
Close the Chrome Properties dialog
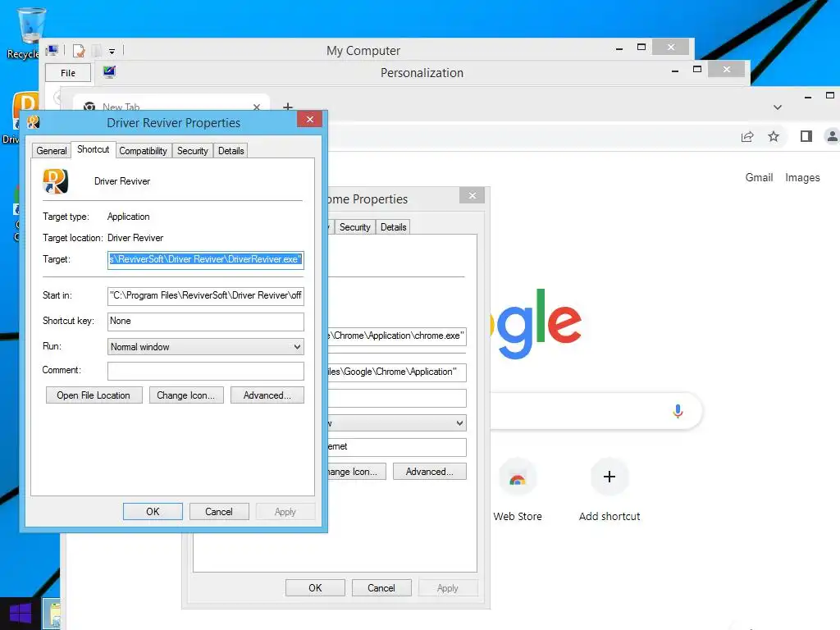click(x=472, y=195)
